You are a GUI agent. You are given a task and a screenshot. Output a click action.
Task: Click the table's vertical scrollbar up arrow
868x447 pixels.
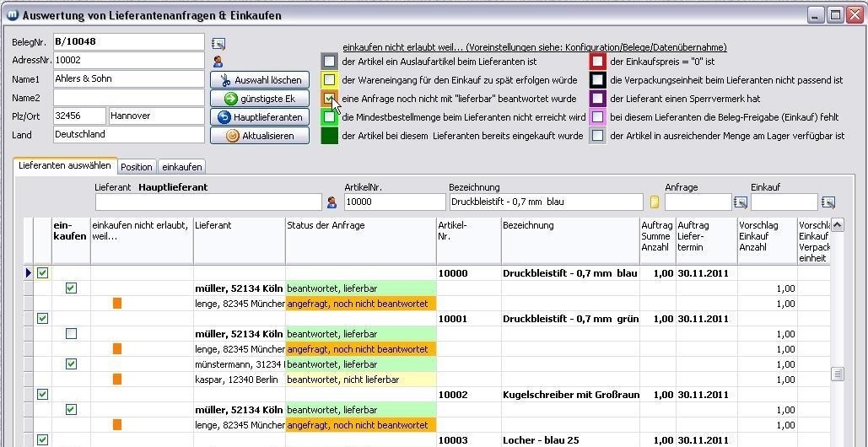(x=837, y=224)
